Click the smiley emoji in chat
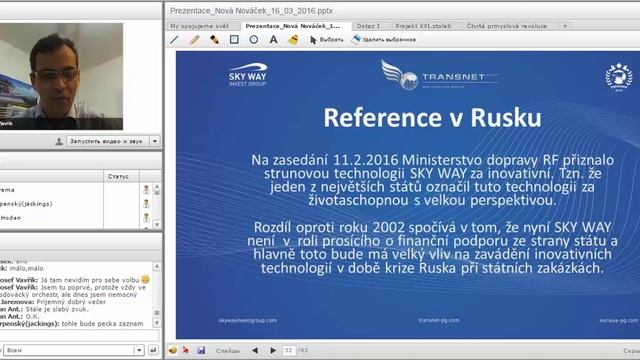Viewport: 640px width, 360px height. coord(145,280)
